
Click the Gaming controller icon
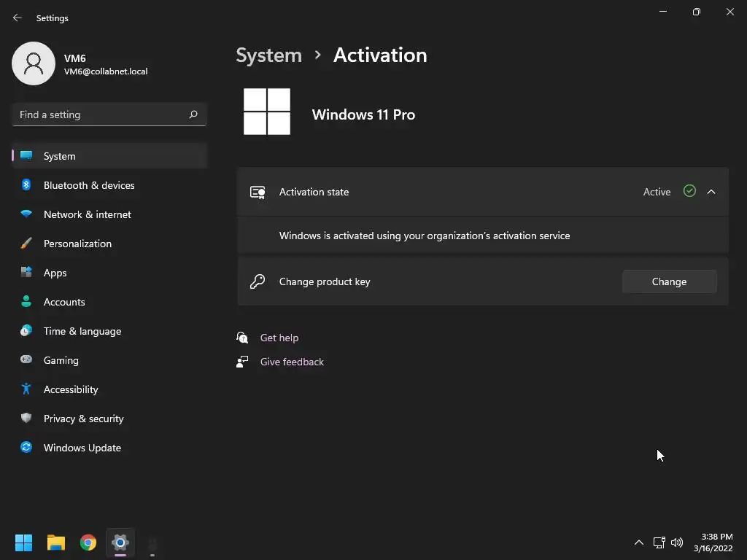click(26, 360)
